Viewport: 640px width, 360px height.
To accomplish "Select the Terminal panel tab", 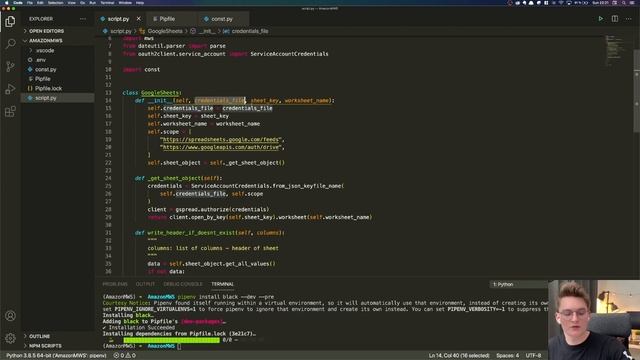I will click(222, 284).
